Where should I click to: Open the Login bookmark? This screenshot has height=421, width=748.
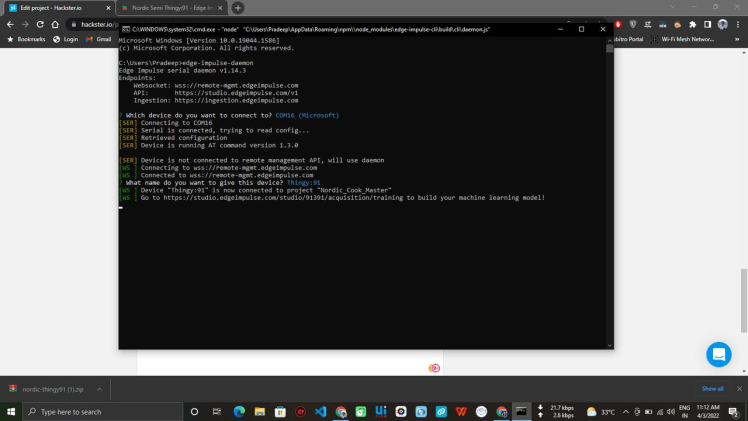[x=65, y=39]
